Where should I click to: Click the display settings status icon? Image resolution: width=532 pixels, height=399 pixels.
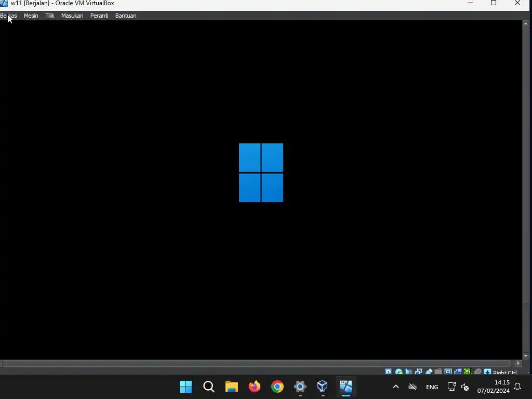[448, 371]
